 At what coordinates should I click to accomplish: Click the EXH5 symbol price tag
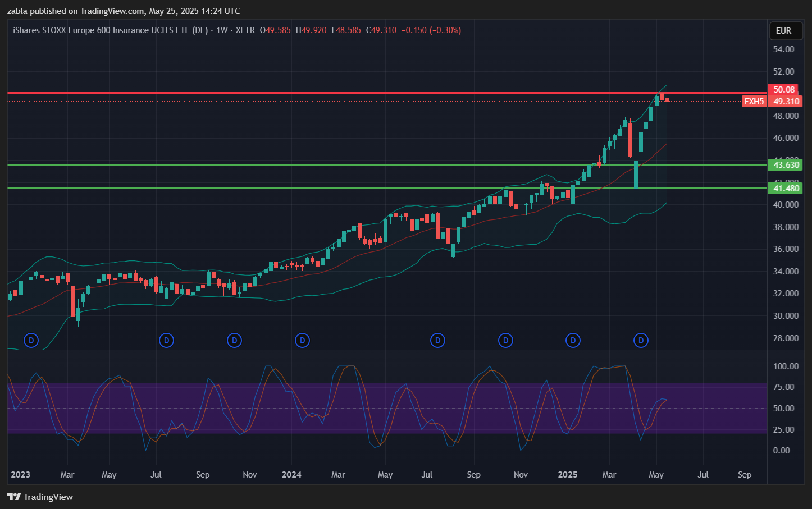(754, 102)
